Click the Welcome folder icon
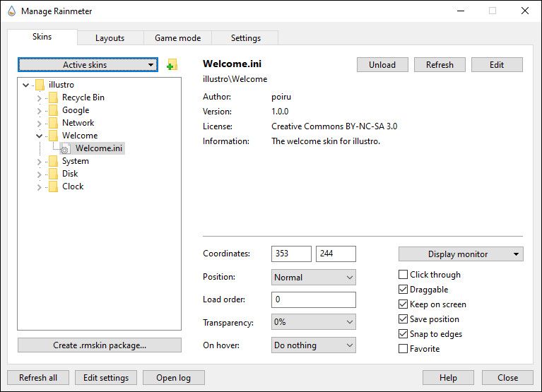 [x=53, y=136]
